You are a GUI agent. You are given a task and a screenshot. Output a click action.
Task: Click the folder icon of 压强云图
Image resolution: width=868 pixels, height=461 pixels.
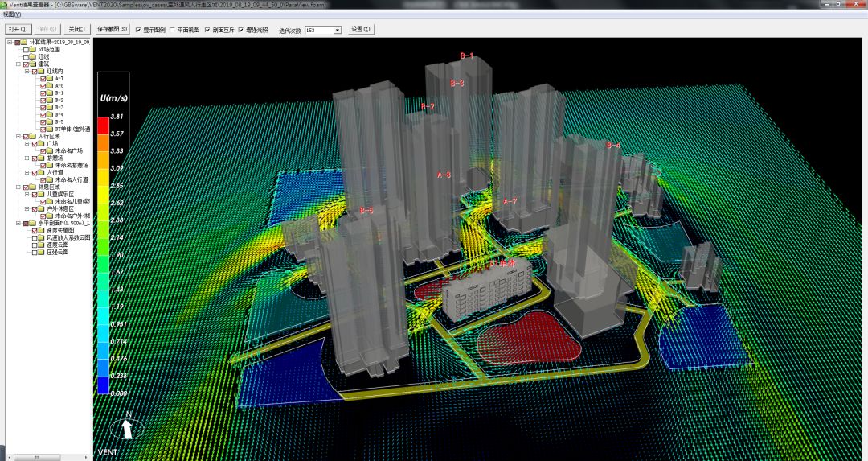pyautogui.click(x=41, y=252)
